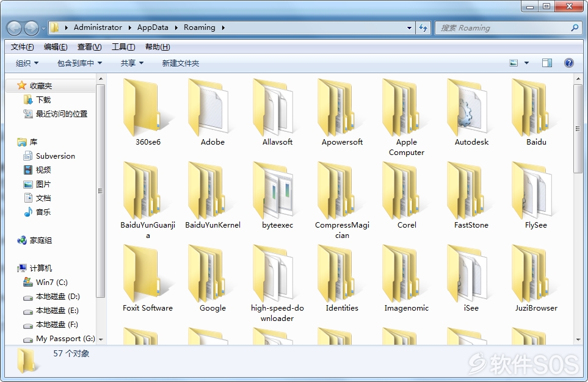Image resolution: width=588 pixels, height=382 pixels.
Task: Toggle the preview pane icon
Action: click(x=547, y=63)
